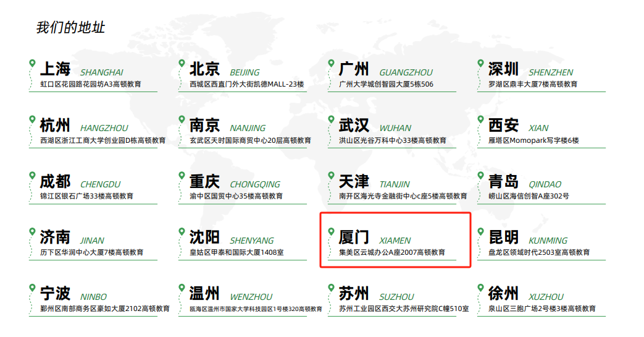644x337 pixels.
Task: Click address 锦江区银石广场33楼高顿教育
Action: (86, 196)
